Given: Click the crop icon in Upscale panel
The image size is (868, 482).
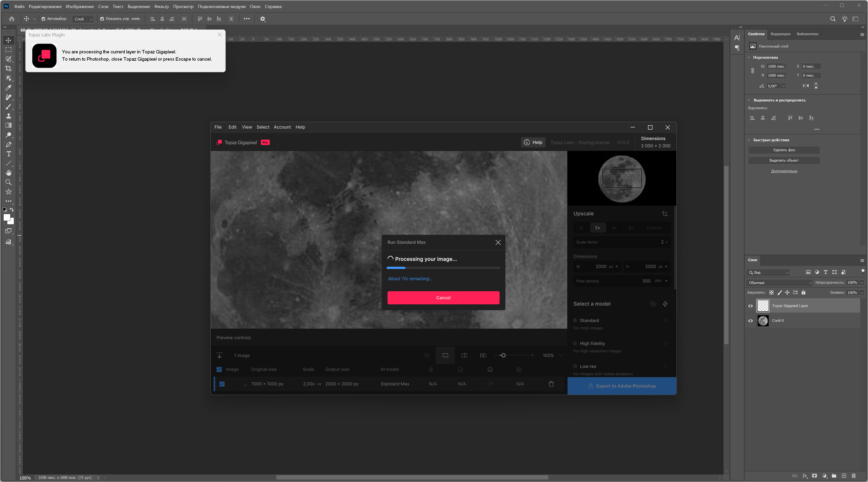Looking at the screenshot, I should [x=665, y=214].
